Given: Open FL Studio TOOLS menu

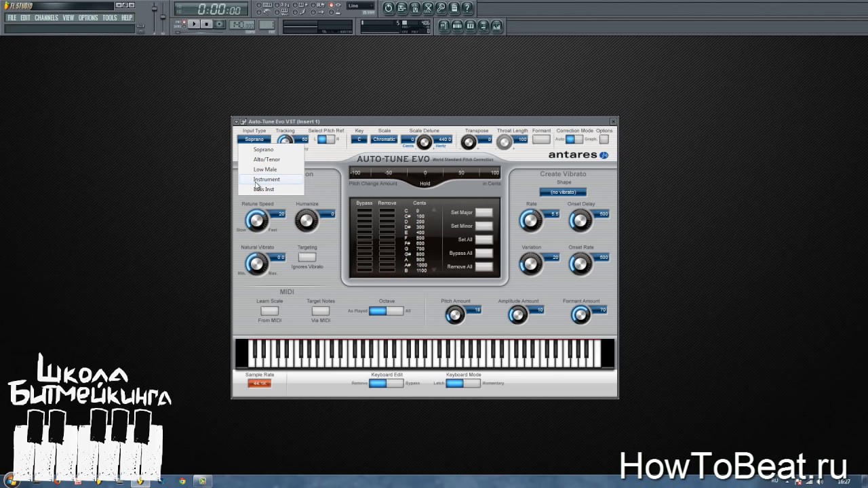Looking at the screenshot, I should (x=110, y=18).
